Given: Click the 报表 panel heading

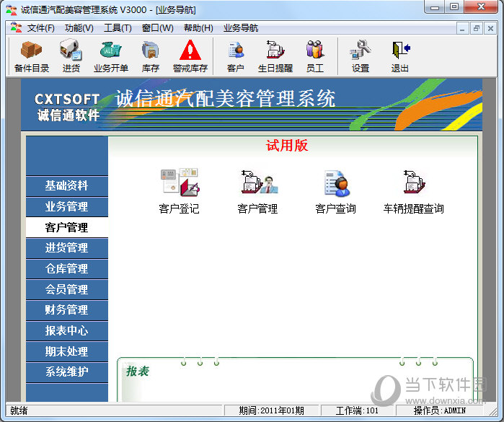Looking at the screenshot, I should pyautogui.click(x=138, y=372).
